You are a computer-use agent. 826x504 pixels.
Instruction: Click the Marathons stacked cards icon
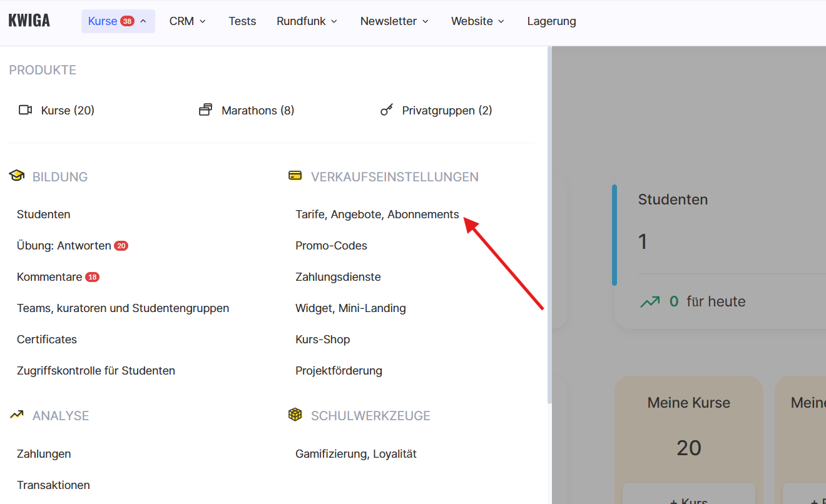(206, 110)
